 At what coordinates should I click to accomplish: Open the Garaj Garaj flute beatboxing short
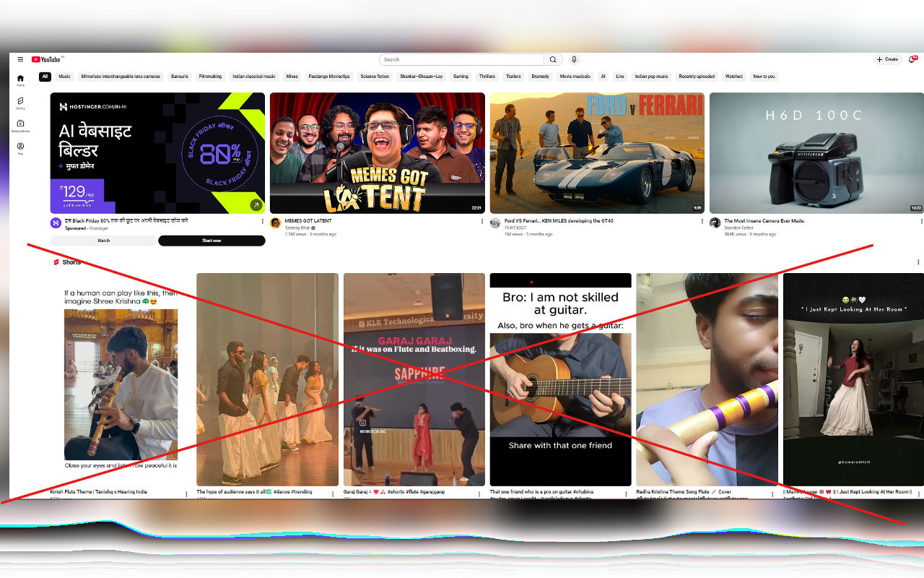pyautogui.click(x=414, y=379)
